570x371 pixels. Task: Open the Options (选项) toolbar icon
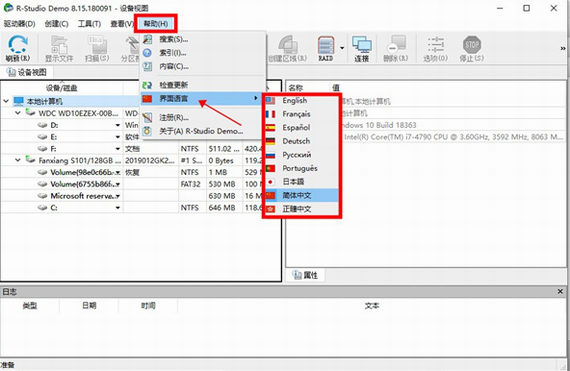coord(435,48)
